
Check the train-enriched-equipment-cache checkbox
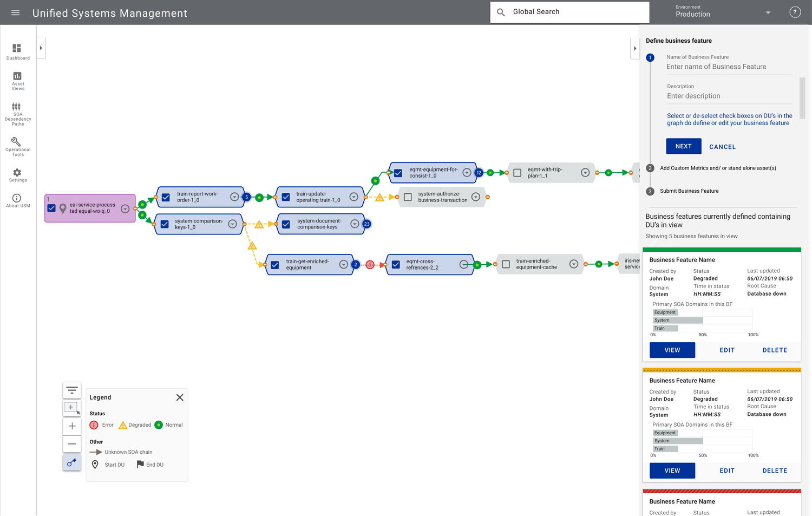(506, 264)
